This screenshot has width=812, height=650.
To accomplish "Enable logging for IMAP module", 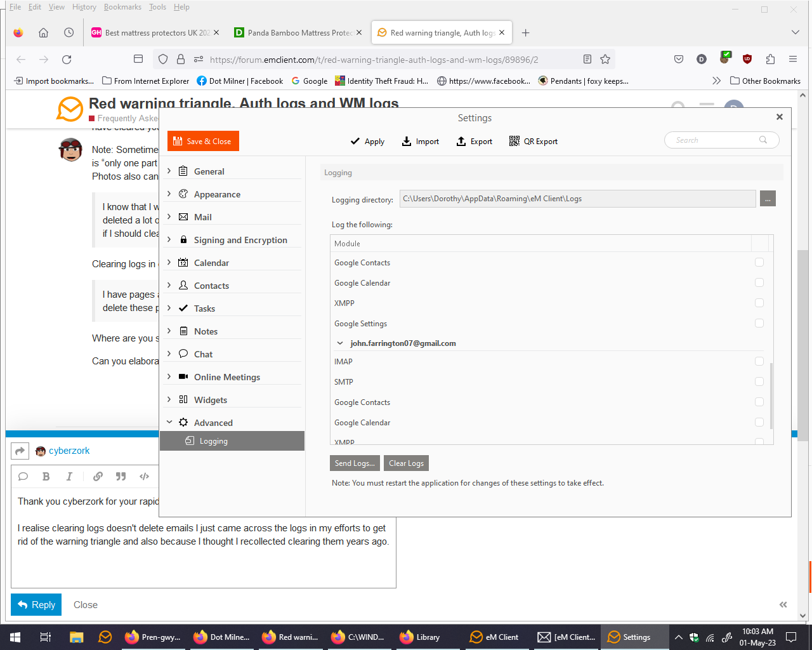I will pos(759,361).
